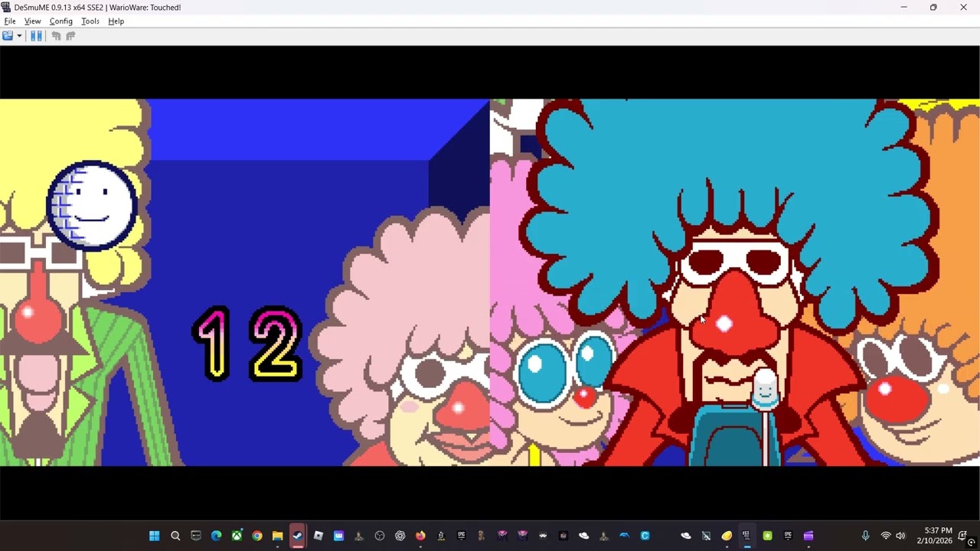The image size is (980, 551).
Task: Open the View menu
Action: click(32, 21)
